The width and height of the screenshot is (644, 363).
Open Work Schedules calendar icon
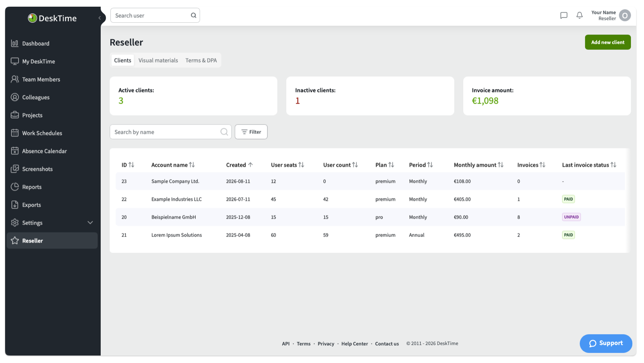click(x=15, y=133)
